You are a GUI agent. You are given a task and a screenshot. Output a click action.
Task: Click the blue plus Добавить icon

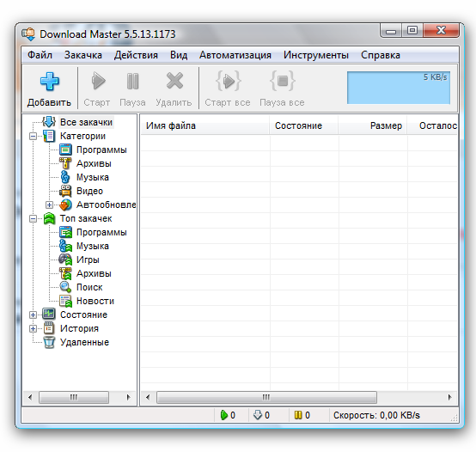49,82
